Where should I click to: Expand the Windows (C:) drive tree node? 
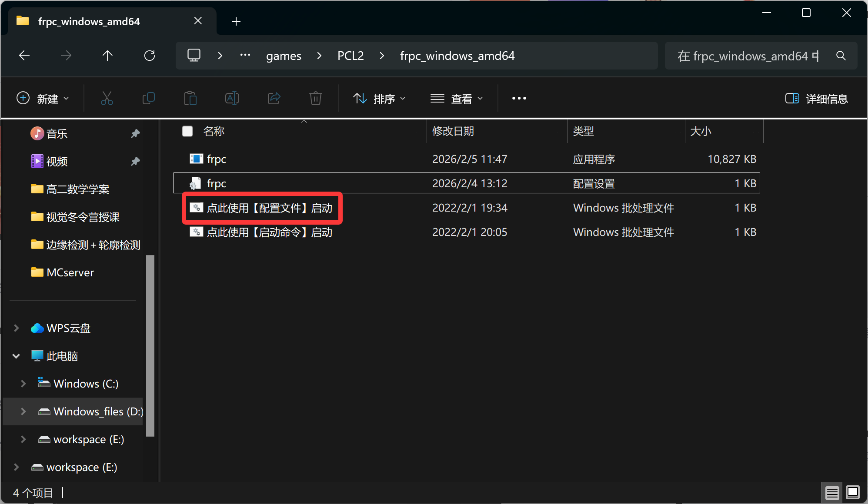(23, 384)
